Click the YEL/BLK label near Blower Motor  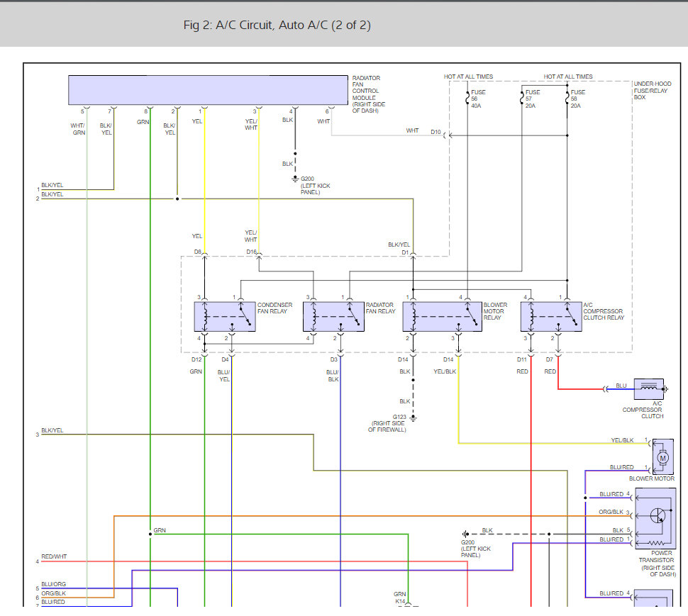622,440
